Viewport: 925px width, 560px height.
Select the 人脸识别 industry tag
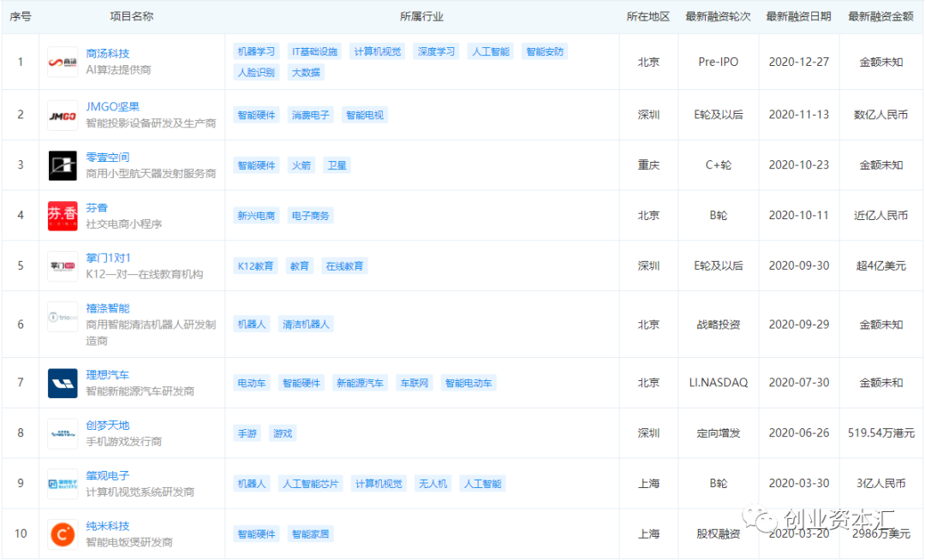(256, 72)
